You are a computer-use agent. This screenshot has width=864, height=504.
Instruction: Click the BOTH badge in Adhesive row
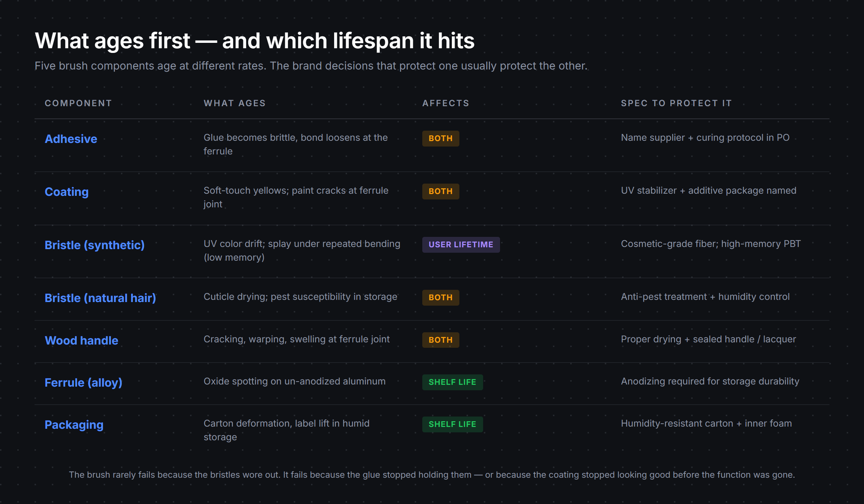(x=441, y=139)
